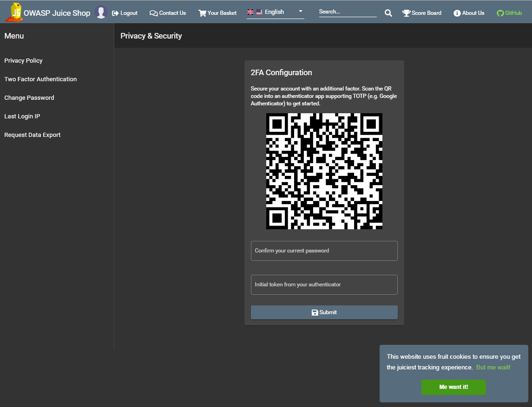Open the user account avatar icon
The image size is (532, 407).
[x=101, y=12]
